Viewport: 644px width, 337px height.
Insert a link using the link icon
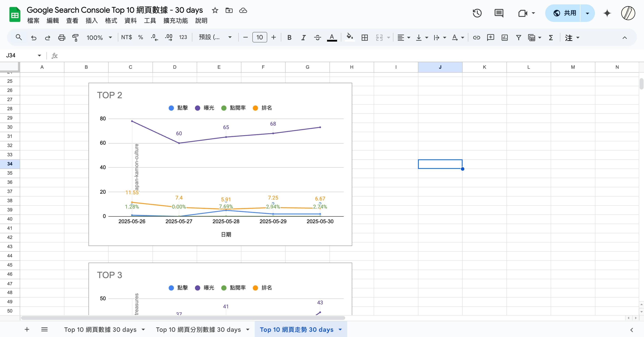[476, 37]
